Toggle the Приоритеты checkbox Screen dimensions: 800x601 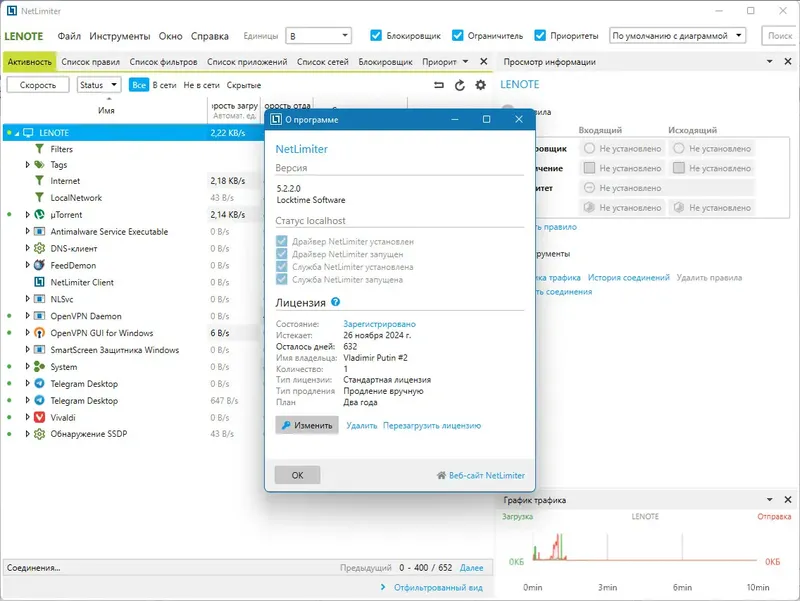[540, 36]
